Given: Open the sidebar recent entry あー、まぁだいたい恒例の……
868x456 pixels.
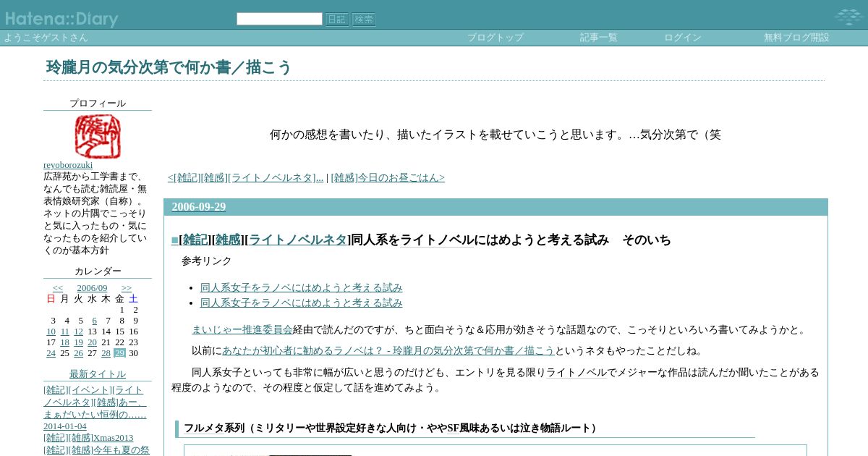Looking at the screenshot, I should coord(95,408).
